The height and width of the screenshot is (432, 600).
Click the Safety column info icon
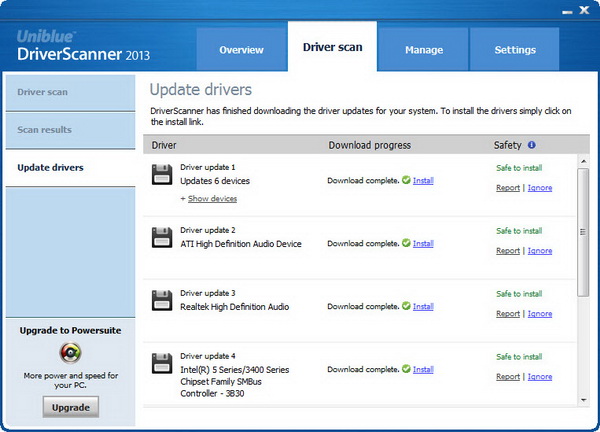[x=532, y=145]
